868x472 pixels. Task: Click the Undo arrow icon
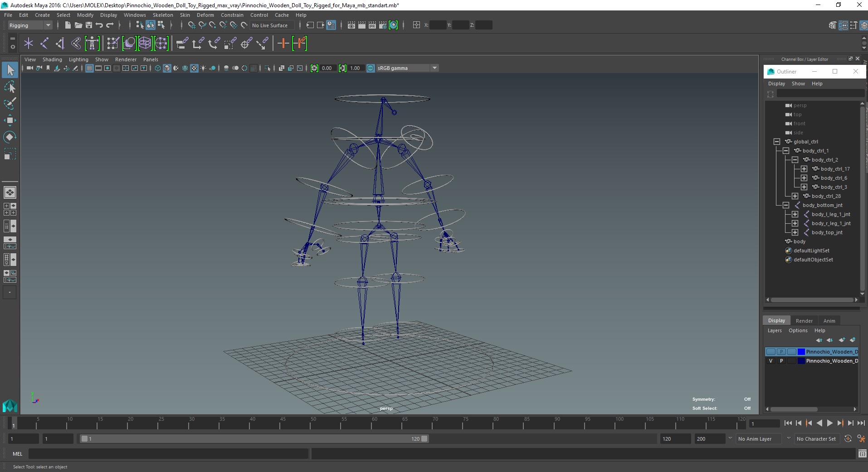tap(99, 25)
